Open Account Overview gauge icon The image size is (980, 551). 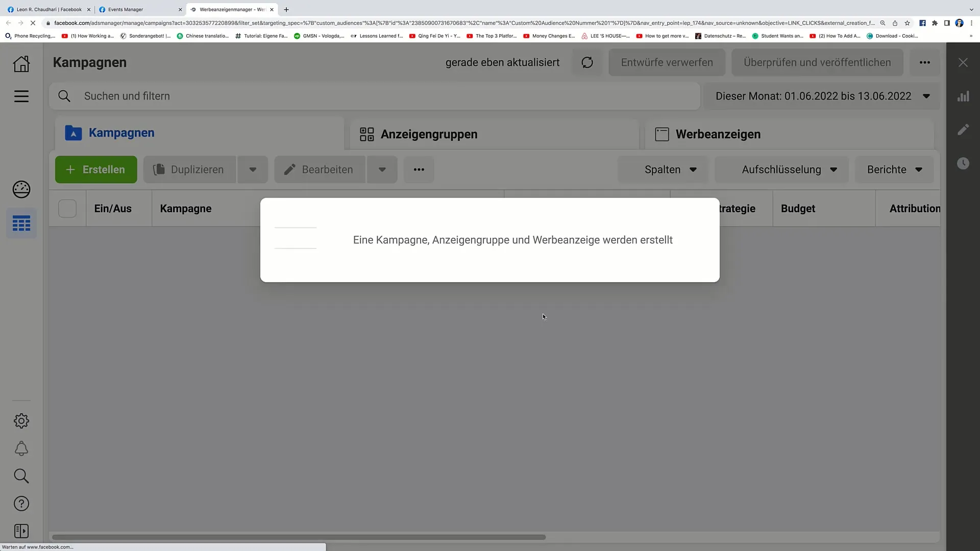[21, 189]
